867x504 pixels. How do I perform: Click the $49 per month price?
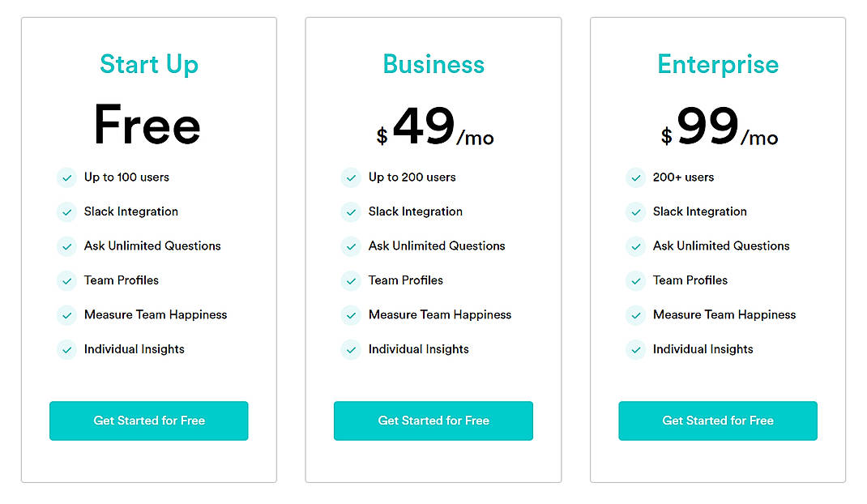tap(433, 126)
